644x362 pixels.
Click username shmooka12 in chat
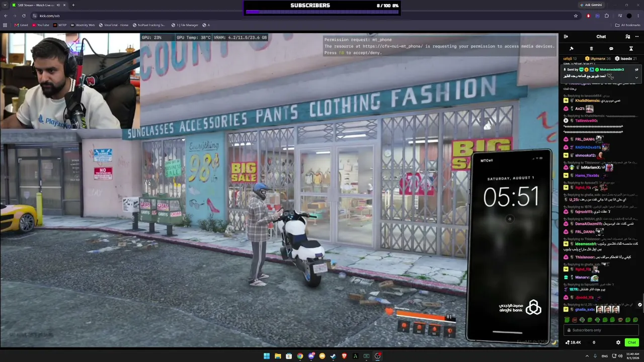pyautogui.click(x=586, y=155)
